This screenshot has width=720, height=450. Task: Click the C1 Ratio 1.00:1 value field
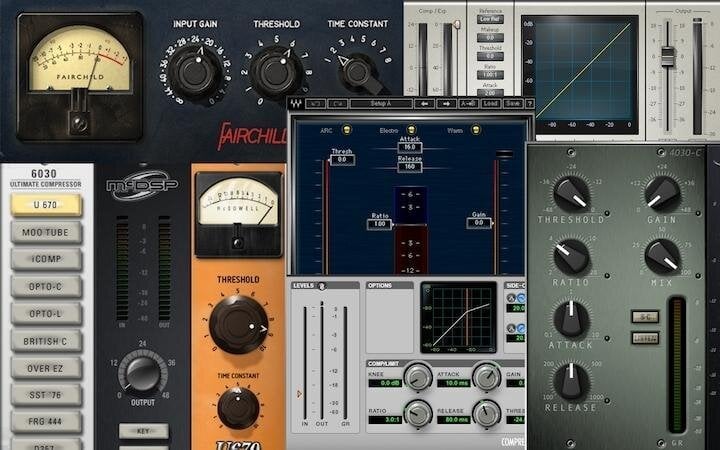coord(490,74)
